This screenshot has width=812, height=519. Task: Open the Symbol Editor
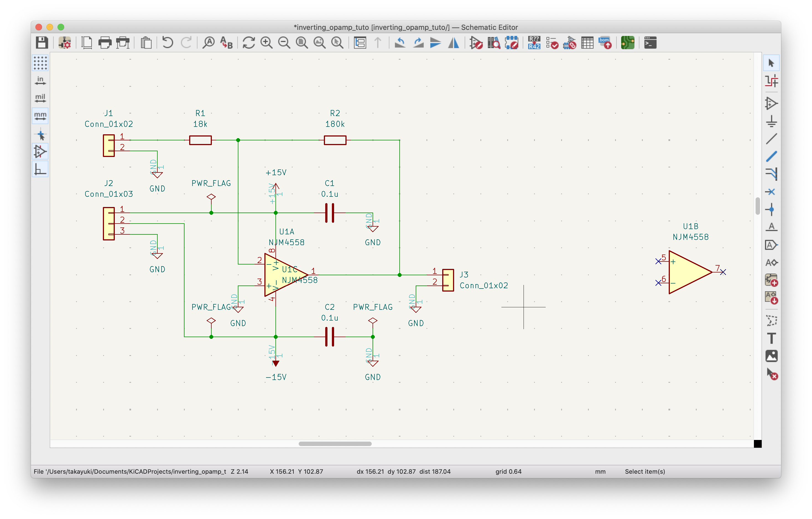[x=476, y=43]
